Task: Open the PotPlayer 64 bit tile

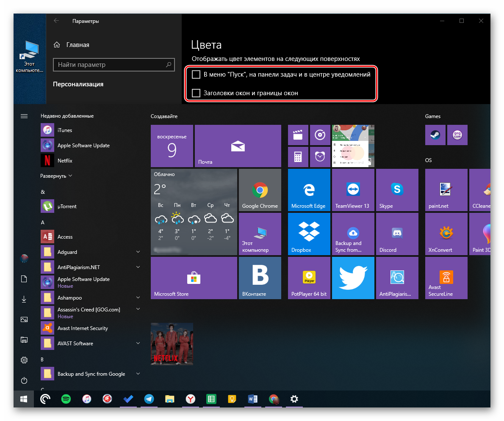Action: (x=309, y=278)
